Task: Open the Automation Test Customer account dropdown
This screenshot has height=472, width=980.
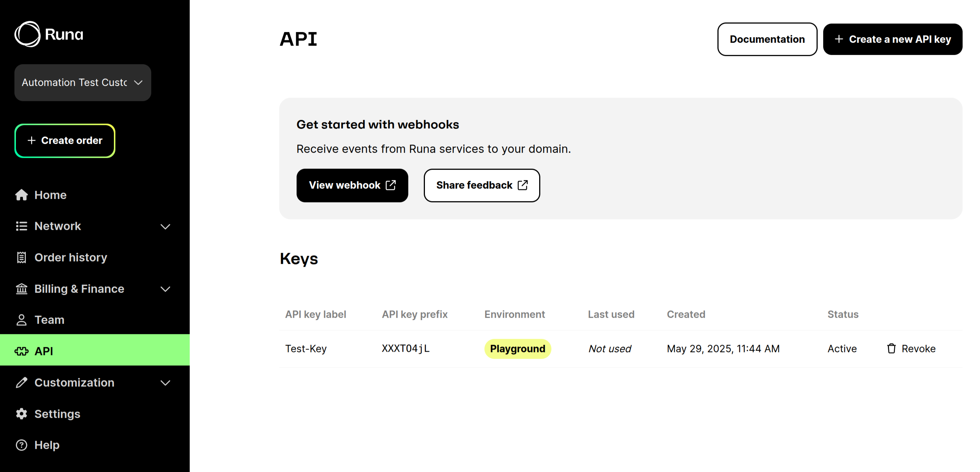Action: (x=82, y=82)
